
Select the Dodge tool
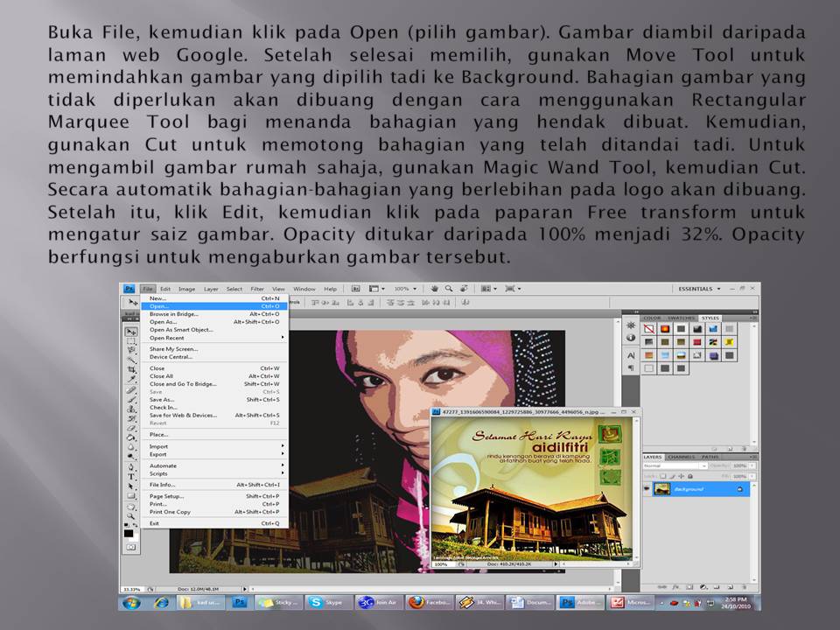(131, 455)
